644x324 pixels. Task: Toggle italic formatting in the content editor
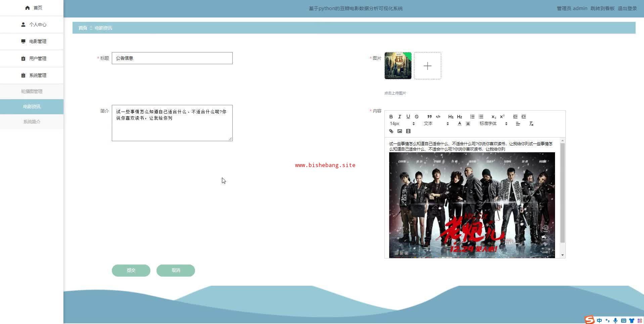(x=400, y=117)
